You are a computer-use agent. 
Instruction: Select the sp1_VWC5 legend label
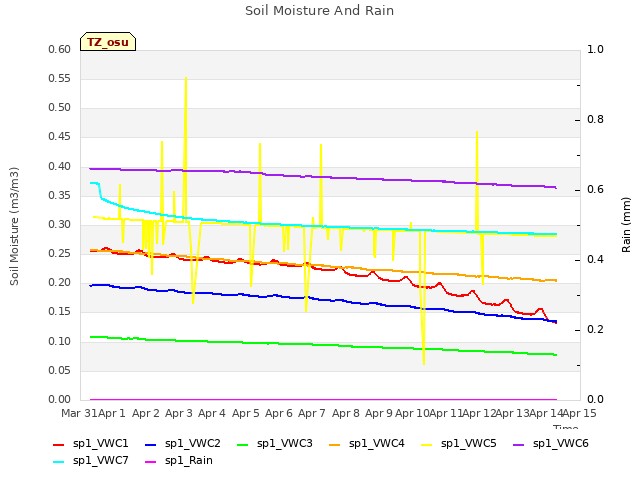click(469, 444)
